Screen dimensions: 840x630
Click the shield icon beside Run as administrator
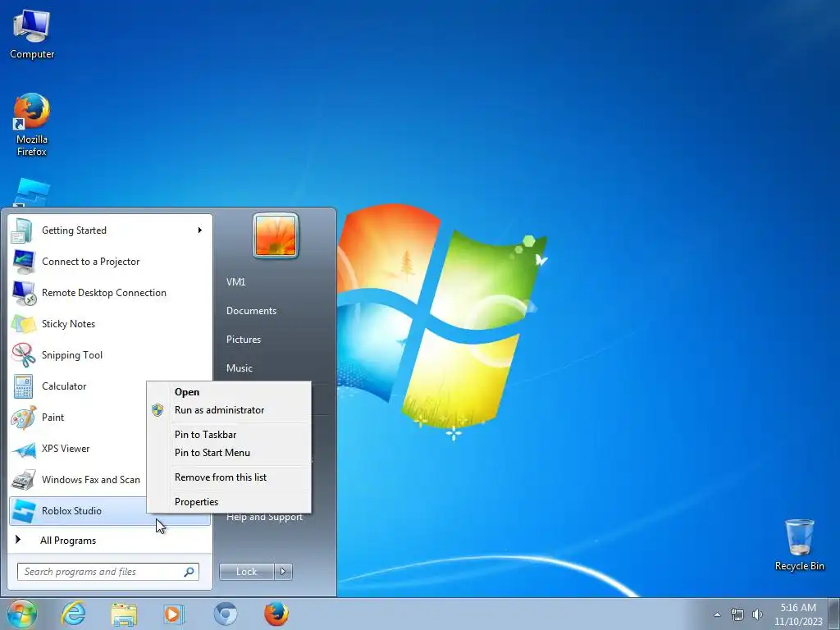click(157, 410)
